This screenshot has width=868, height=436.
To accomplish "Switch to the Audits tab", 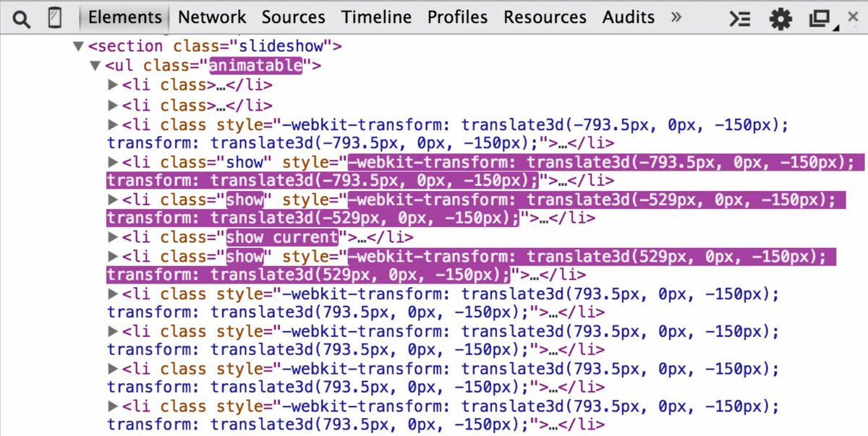I will pos(629,17).
